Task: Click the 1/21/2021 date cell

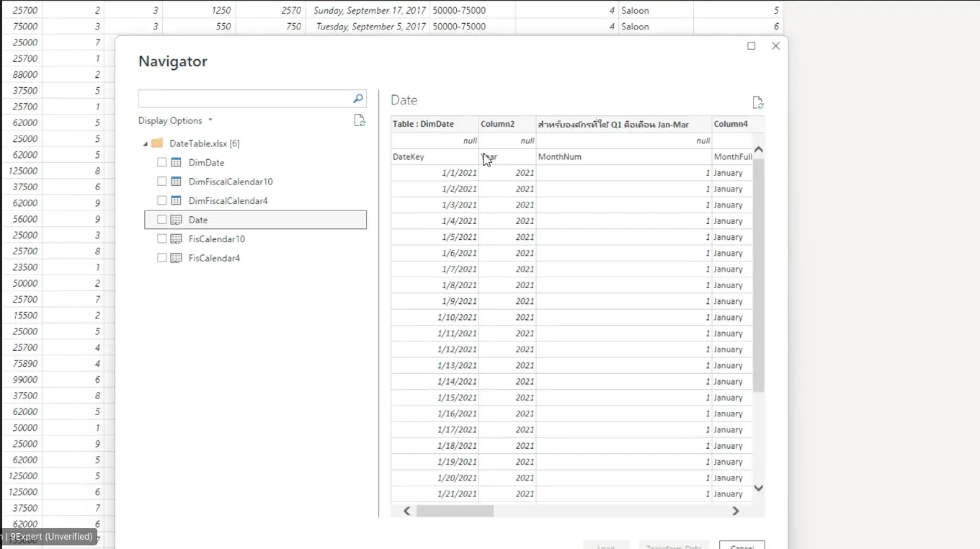Action: [x=435, y=494]
